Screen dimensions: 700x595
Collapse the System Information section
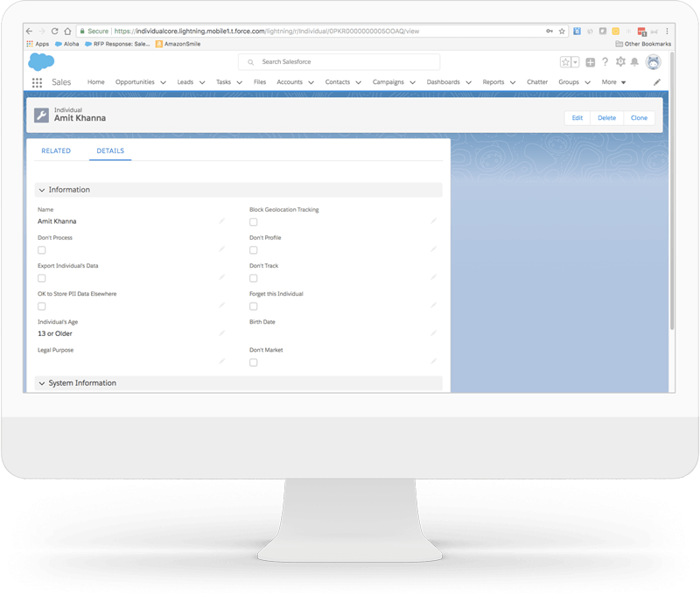click(42, 383)
